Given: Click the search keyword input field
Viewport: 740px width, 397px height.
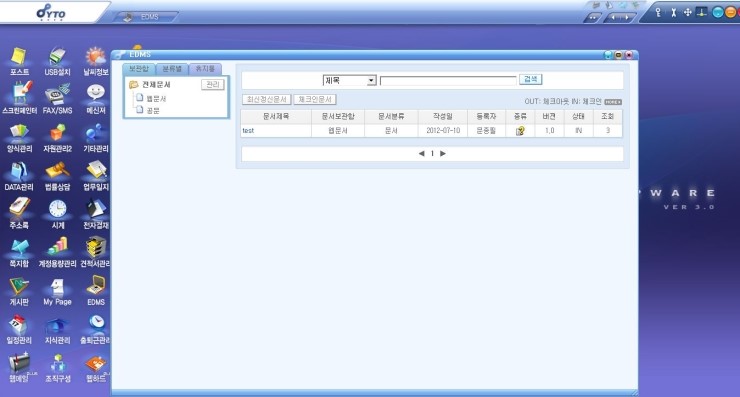Looking at the screenshot, I should (x=448, y=81).
